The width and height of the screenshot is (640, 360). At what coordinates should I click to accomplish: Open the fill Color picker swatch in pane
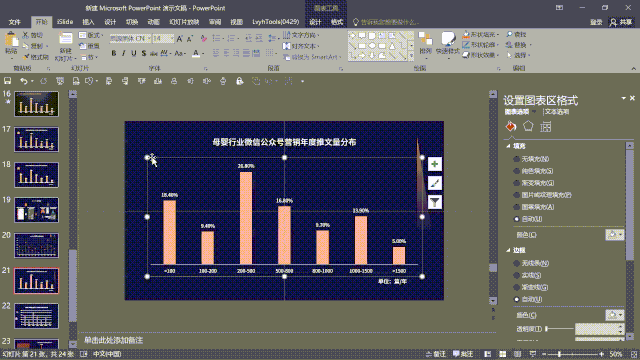[x=614, y=235]
